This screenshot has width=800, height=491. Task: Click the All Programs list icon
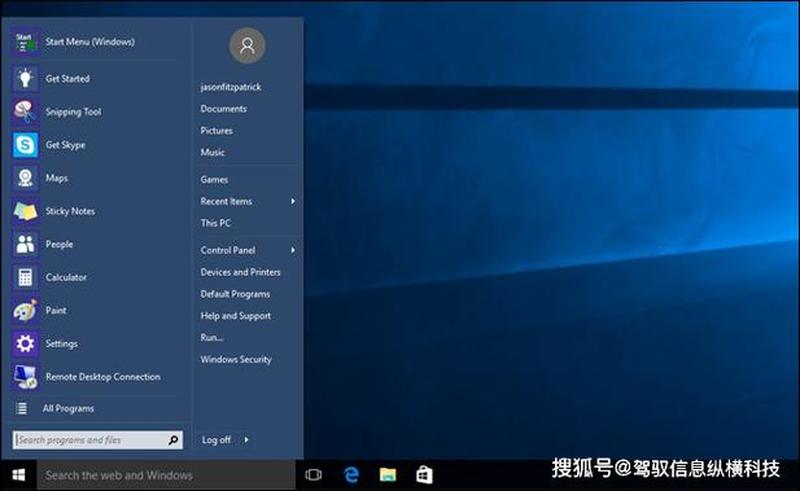[21, 408]
